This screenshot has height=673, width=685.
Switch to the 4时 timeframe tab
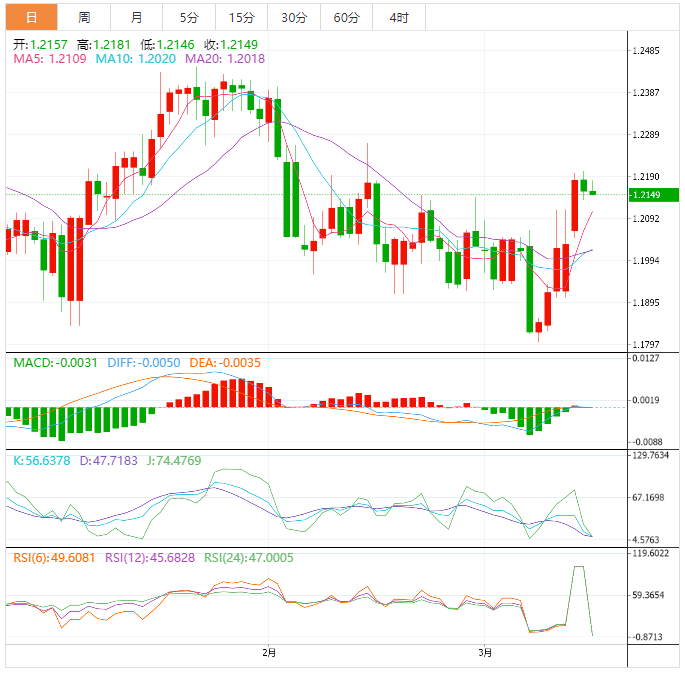(398, 17)
